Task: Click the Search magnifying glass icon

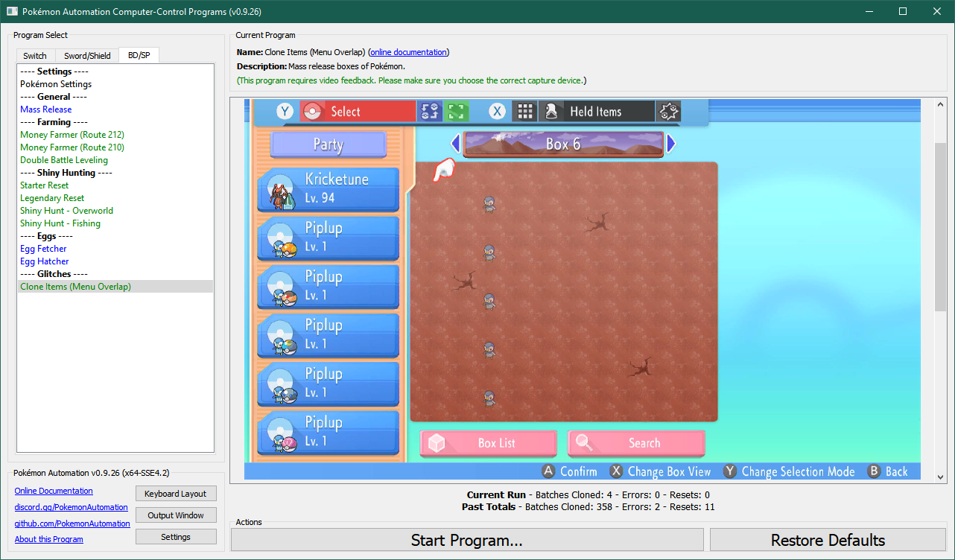Action: coord(584,443)
